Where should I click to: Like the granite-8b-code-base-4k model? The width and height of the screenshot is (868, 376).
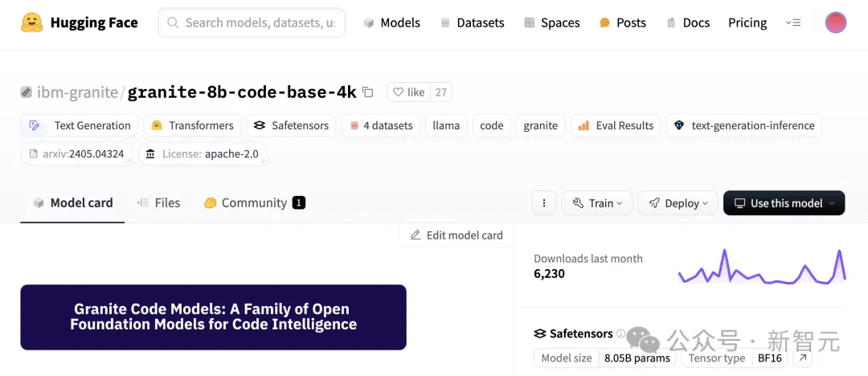tap(408, 92)
